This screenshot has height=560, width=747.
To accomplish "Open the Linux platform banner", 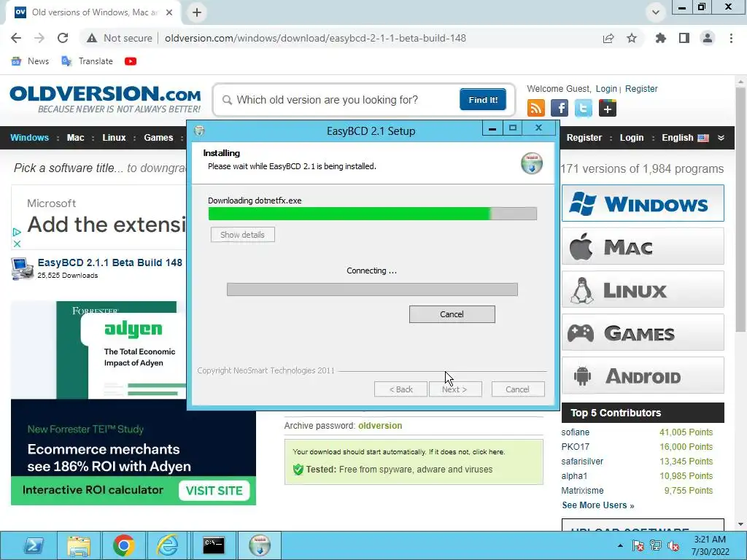I will click(x=643, y=289).
